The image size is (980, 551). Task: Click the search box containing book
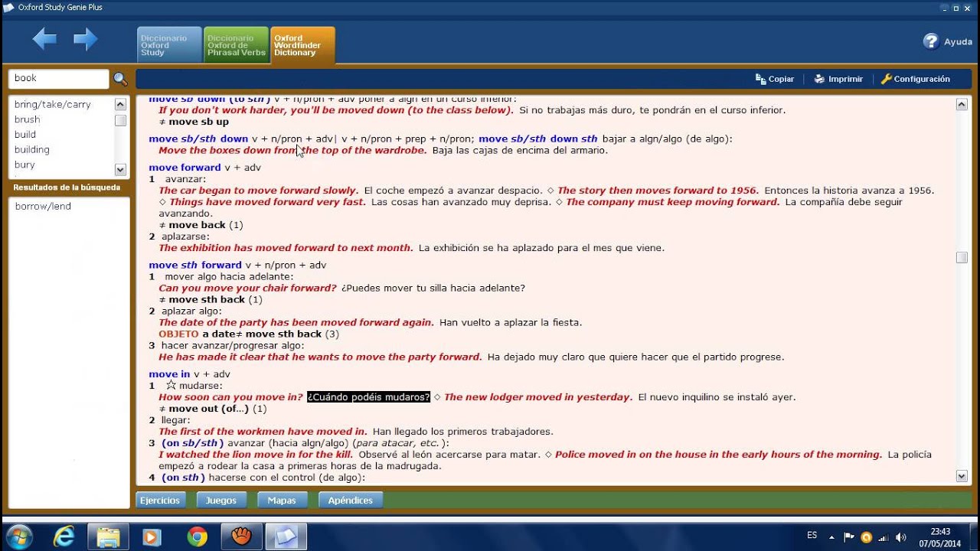[59, 78]
